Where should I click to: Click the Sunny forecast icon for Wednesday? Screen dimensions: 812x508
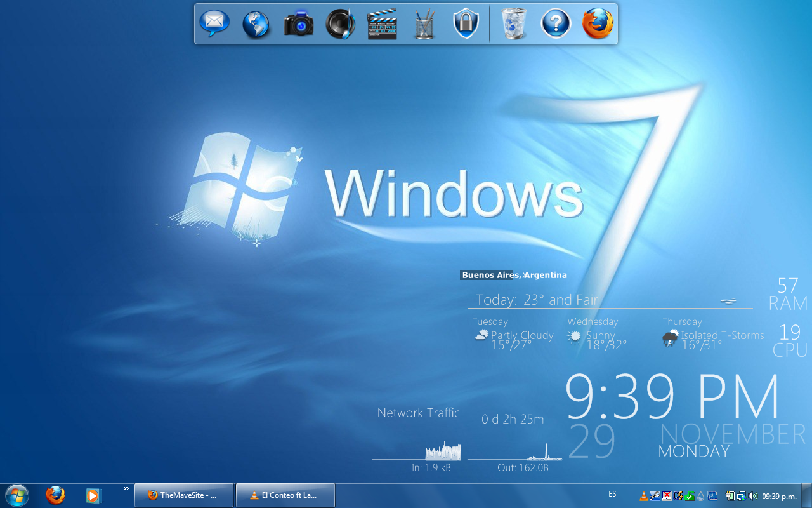(575, 337)
